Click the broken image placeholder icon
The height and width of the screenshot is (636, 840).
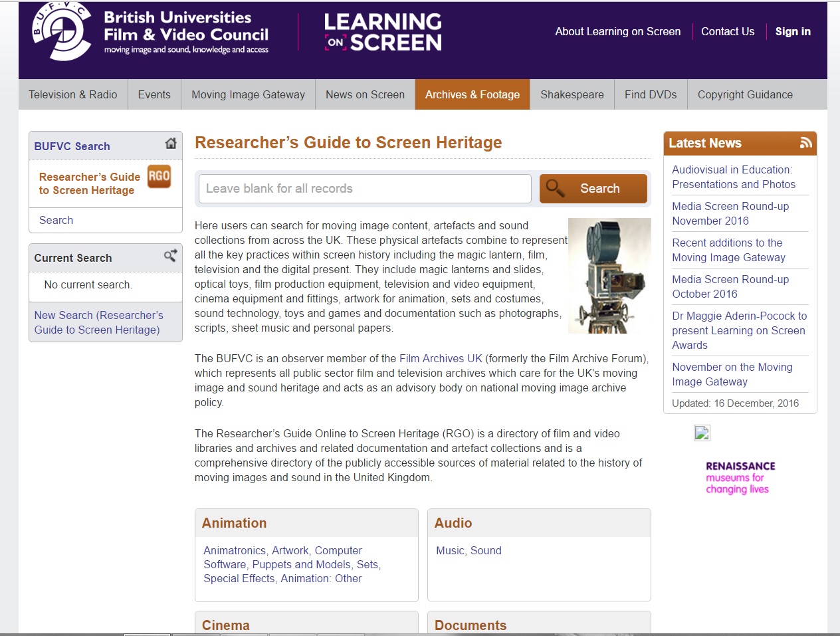(702, 433)
